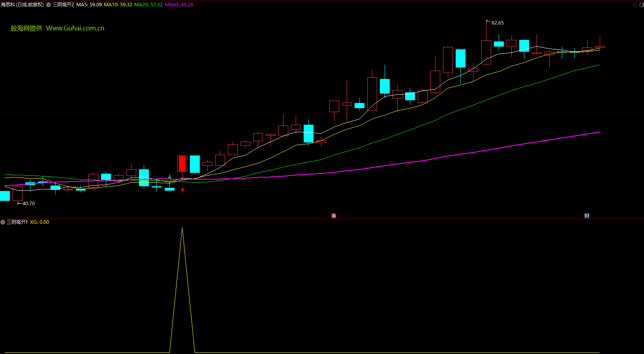This screenshot has height=354, width=644.
Task: Click the green down-arrow signal marker
Action: [170, 177]
